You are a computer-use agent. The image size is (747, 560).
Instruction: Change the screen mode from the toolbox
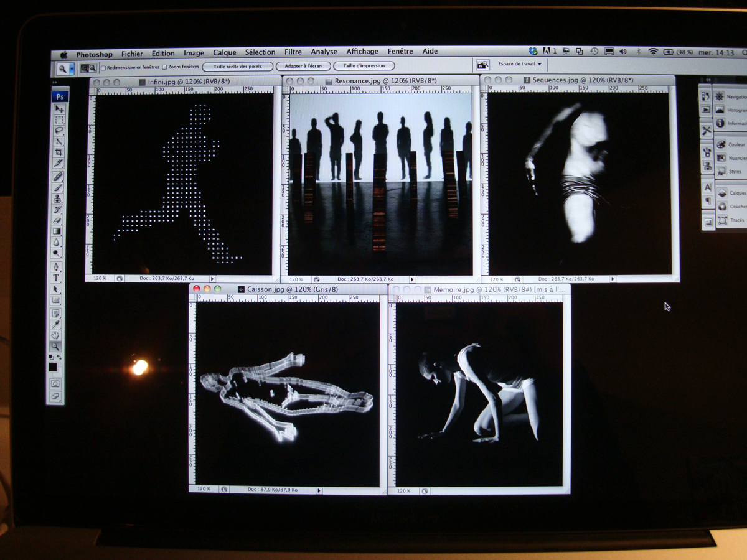(55, 396)
